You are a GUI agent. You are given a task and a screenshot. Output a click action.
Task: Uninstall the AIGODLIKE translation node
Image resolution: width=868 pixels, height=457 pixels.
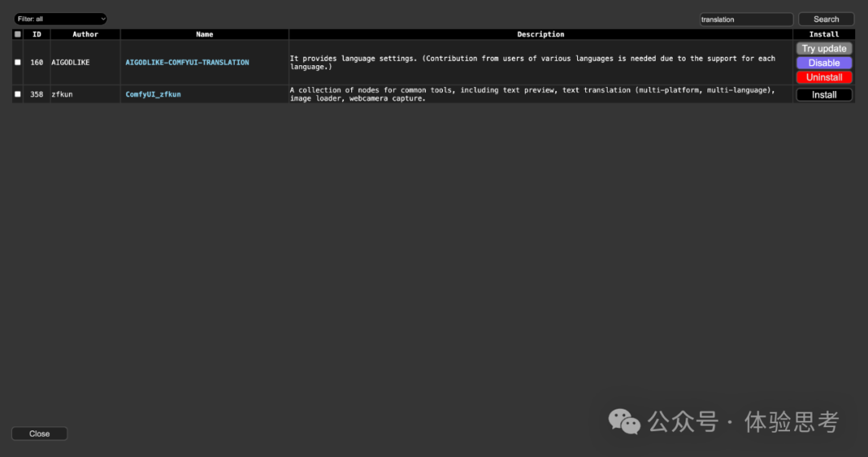coord(824,77)
